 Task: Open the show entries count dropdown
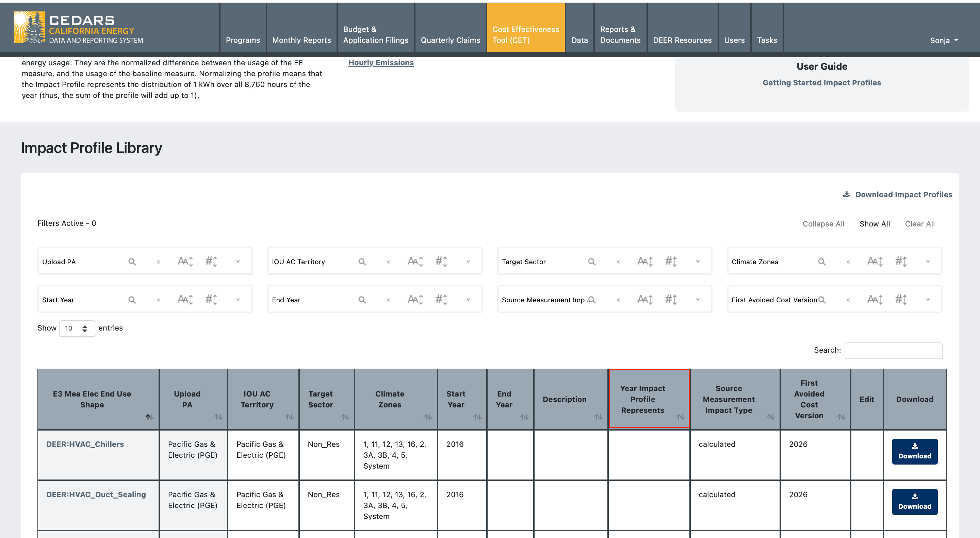[x=77, y=329]
